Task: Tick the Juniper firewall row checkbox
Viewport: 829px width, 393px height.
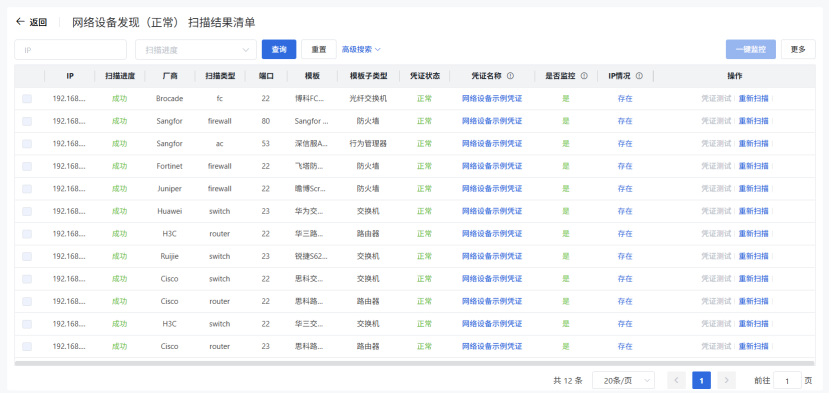Action: pyautogui.click(x=27, y=189)
